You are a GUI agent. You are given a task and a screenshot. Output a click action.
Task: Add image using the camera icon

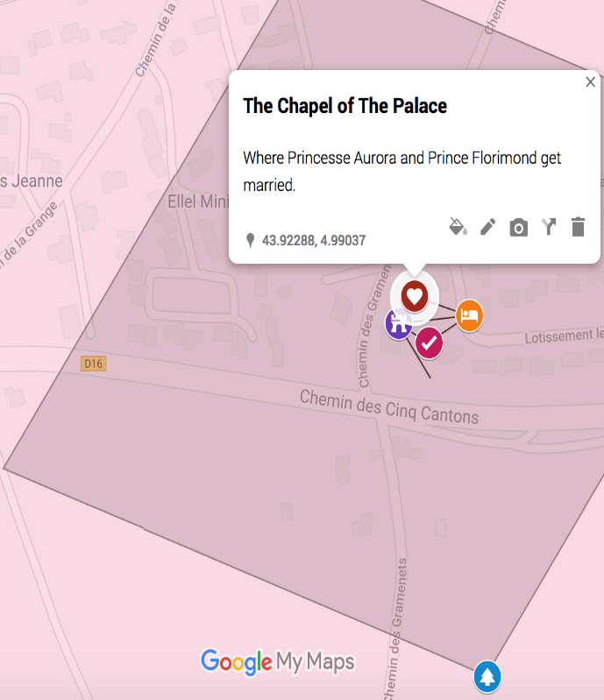[519, 228]
